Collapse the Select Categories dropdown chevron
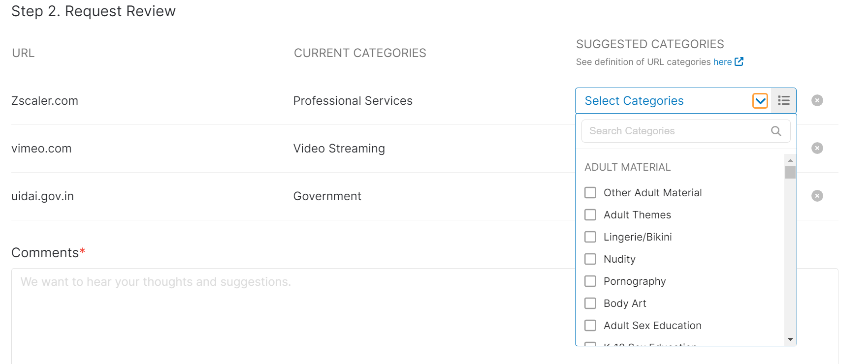The height and width of the screenshot is (364, 868). [x=760, y=101]
